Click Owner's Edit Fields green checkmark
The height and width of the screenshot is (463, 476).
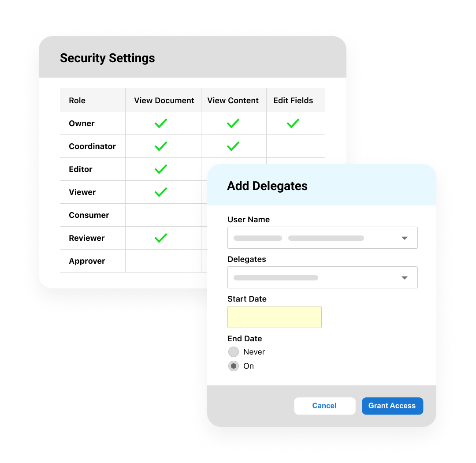293,123
